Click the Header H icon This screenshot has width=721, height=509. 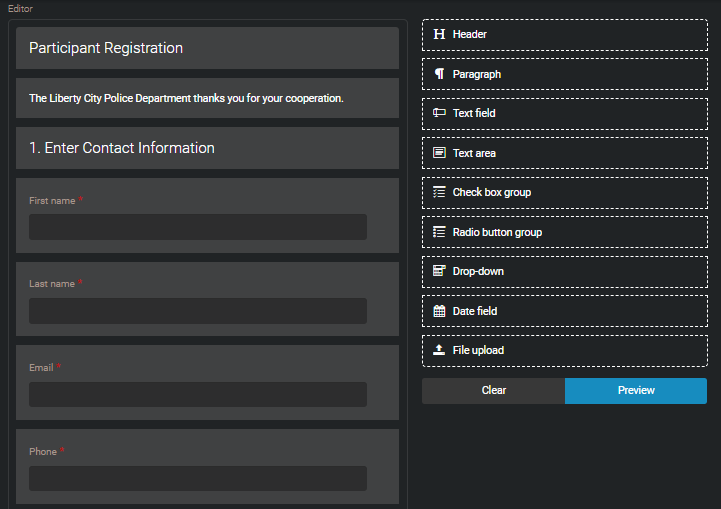(439, 34)
